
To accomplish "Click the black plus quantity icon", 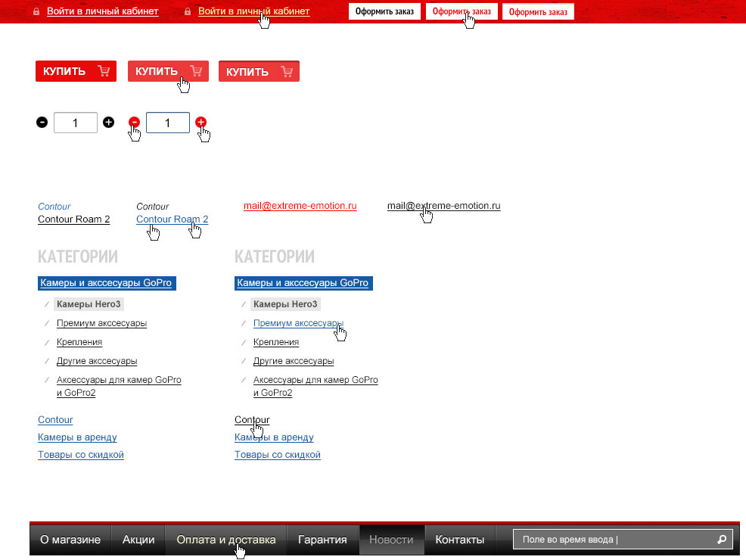I will coord(108,122).
